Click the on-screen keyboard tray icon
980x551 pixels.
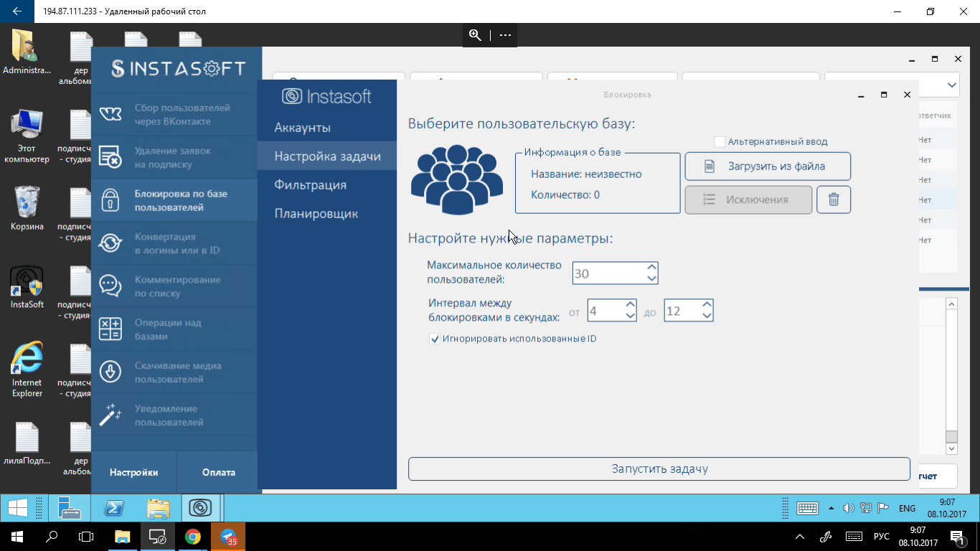[808, 508]
